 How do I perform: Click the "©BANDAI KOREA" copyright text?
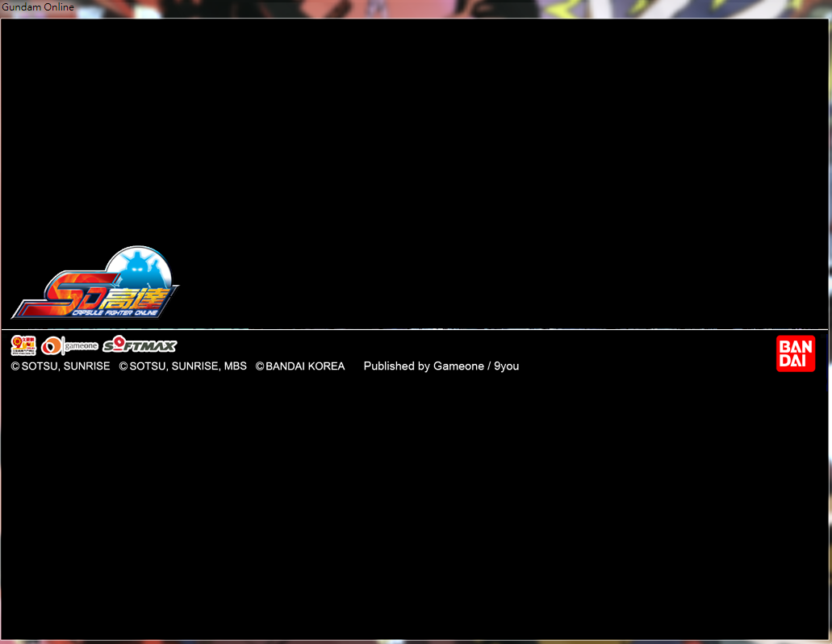[300, 366]
